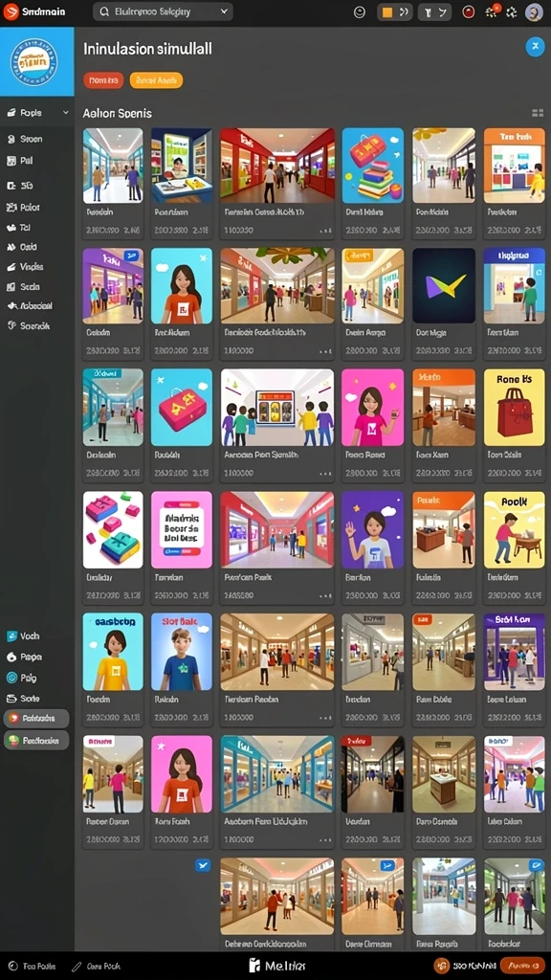Toggle the blue checkmark badge in bottom row

coord(203,865)
